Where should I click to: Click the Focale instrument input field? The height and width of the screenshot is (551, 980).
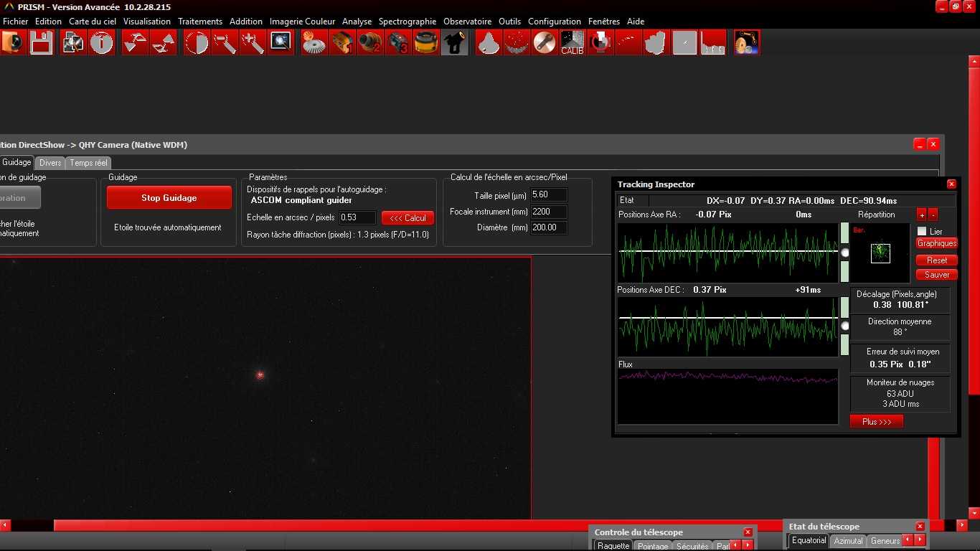click(549, 212)
